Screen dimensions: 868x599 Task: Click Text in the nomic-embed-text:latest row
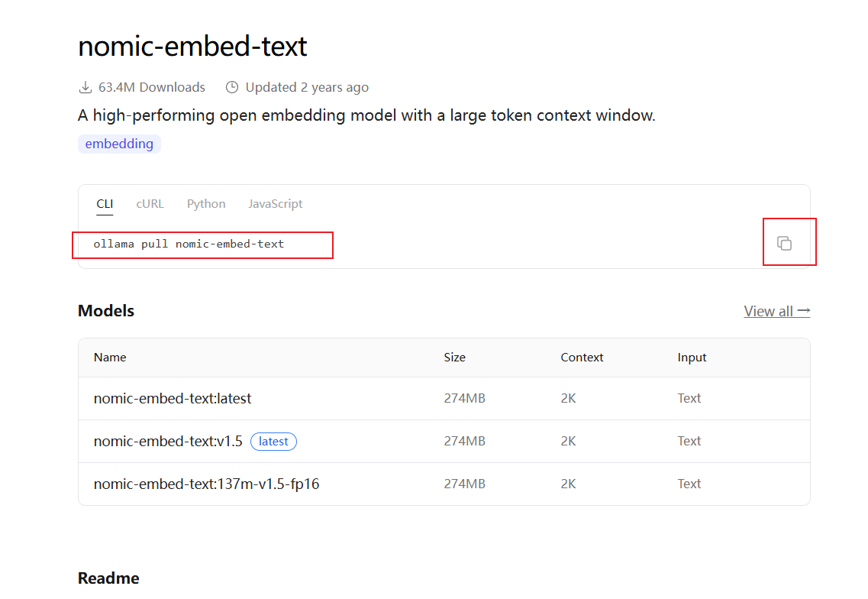pos(689,398)
